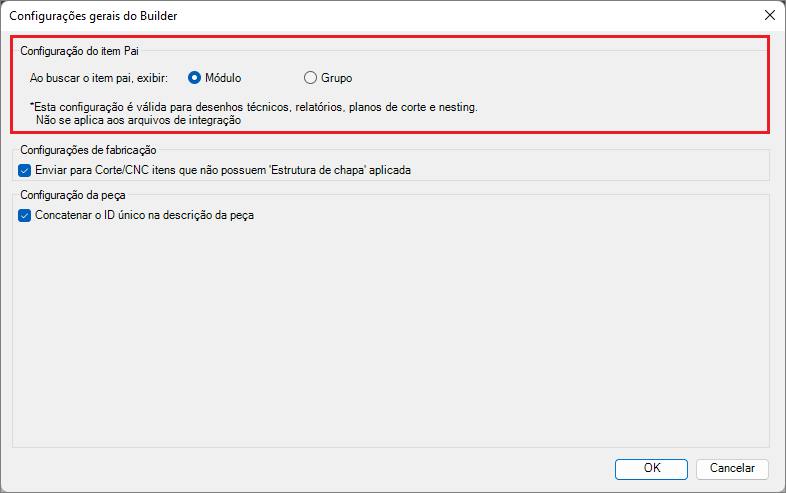This screenshot has height=493, width=786.
Task: Toggle the Enviar para Corte/CNC checkbox
Action: click(25, 170)
